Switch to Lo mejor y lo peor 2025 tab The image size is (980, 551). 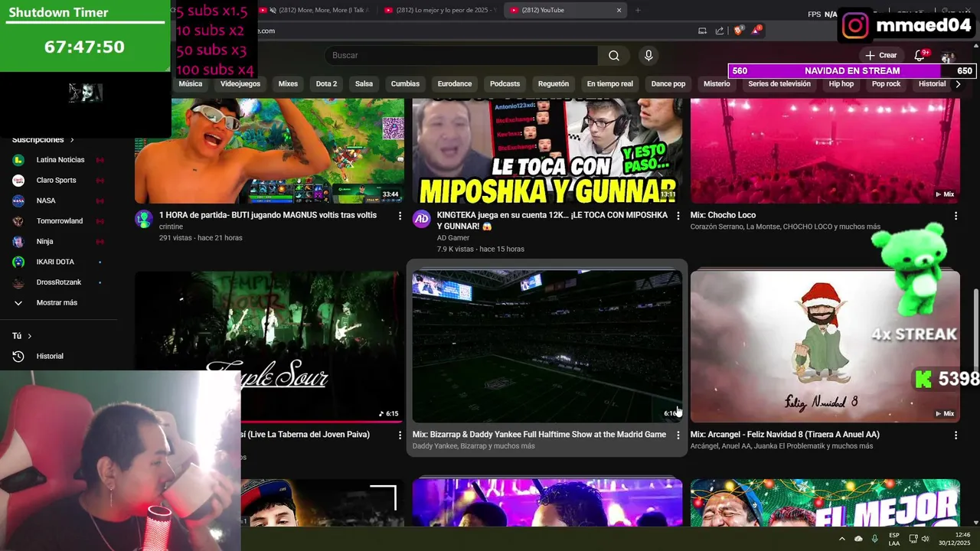[440, 10]
